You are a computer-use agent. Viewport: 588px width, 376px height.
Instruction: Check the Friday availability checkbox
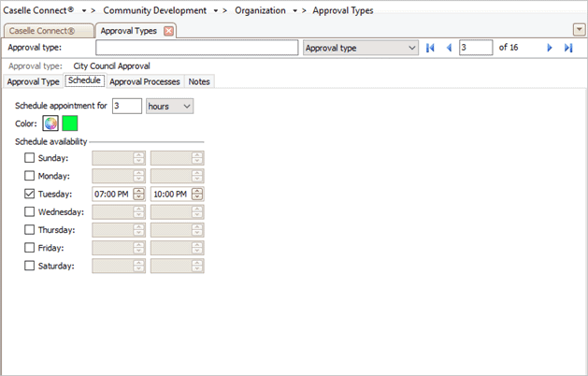click(29, 248)
